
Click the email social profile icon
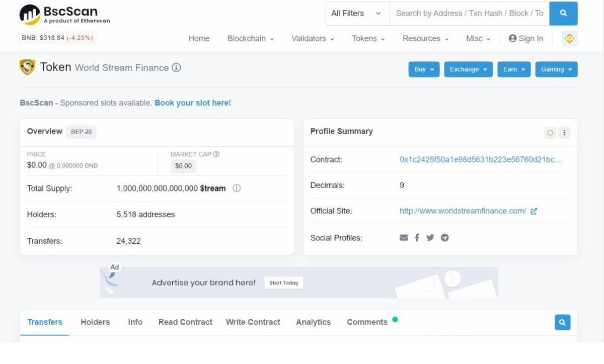tap(404, 238)
